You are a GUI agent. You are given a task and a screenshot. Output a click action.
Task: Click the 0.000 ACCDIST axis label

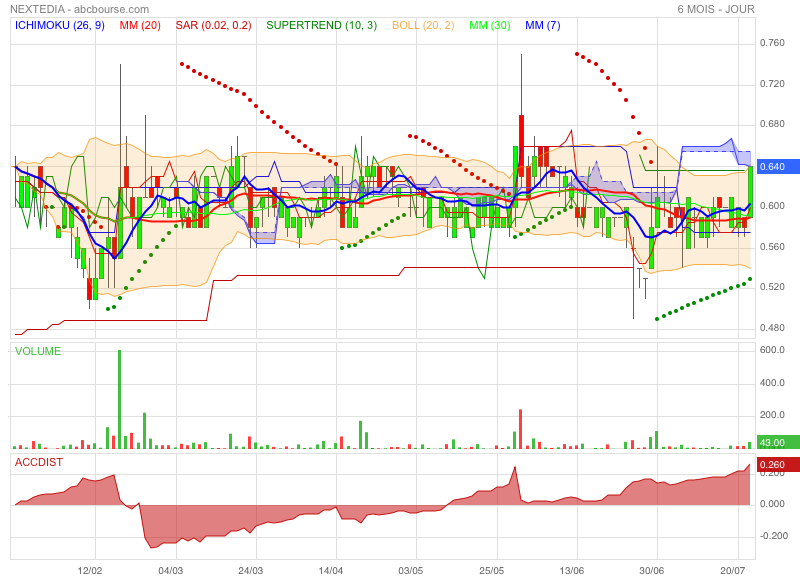(772, 504)
